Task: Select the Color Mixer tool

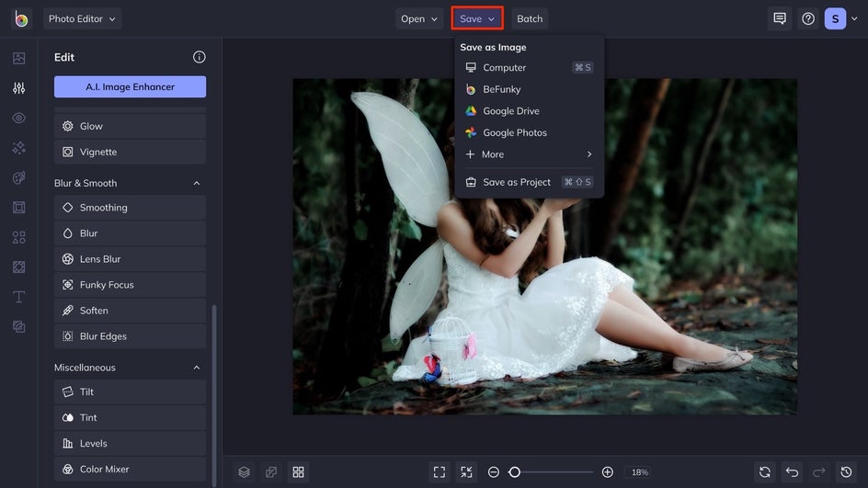Action: pyautogui.click(x=130, y=470)
